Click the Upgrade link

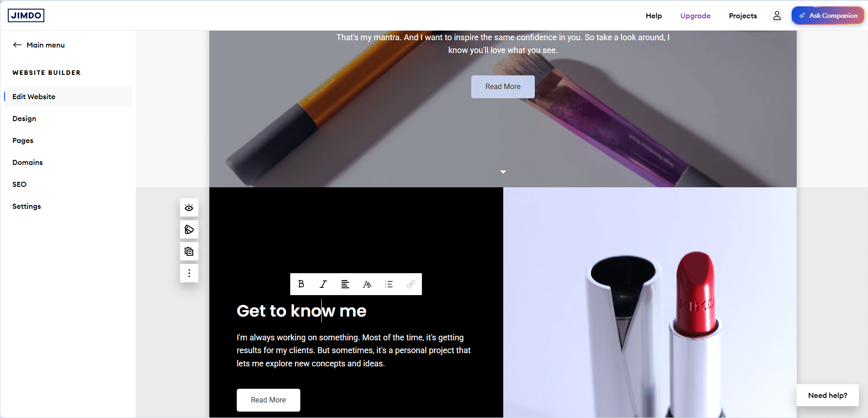click(695, 16)
